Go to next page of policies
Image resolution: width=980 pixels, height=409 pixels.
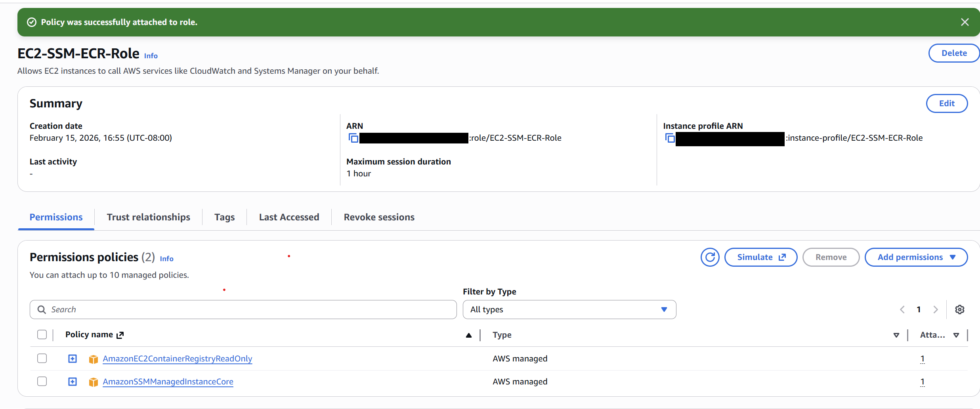point(936,310)
